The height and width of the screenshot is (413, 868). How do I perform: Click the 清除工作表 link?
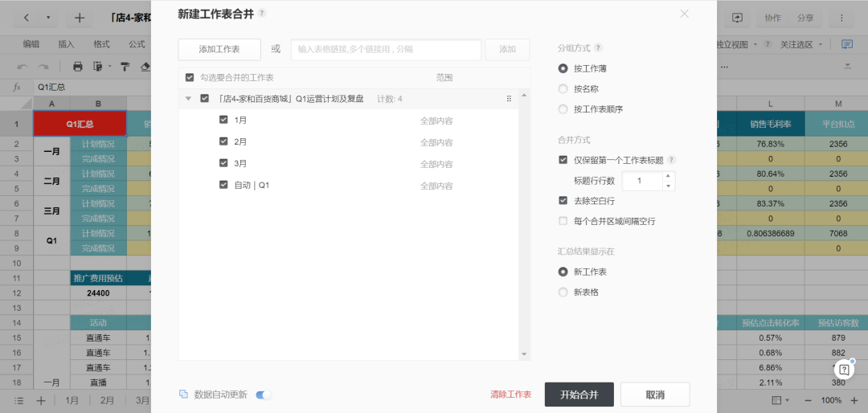coord(511,395)
